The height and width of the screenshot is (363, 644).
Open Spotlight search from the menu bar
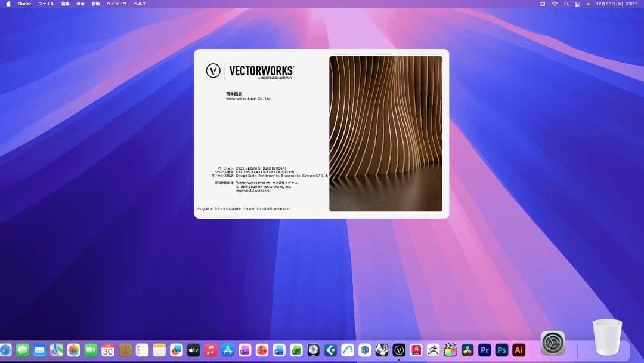point(566,4)
